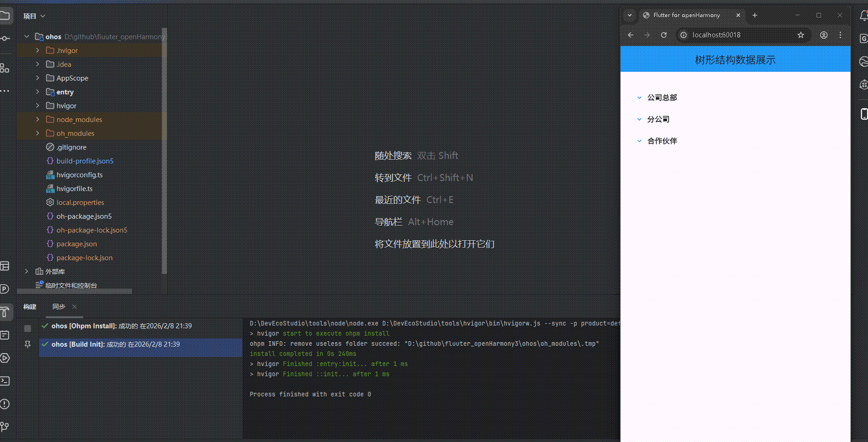Open the Run tool window play icon
Viewport: 868px width, 442px height.
tap(5, 358)
